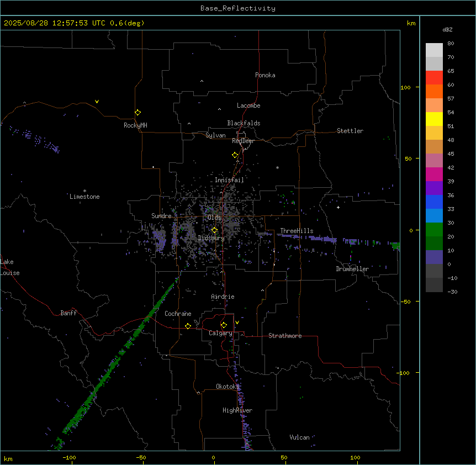Viewport: 476px width, 465px height.
Task: Pick the yellow 54 dBZ legend swatch
Action: tap(434, 119)
